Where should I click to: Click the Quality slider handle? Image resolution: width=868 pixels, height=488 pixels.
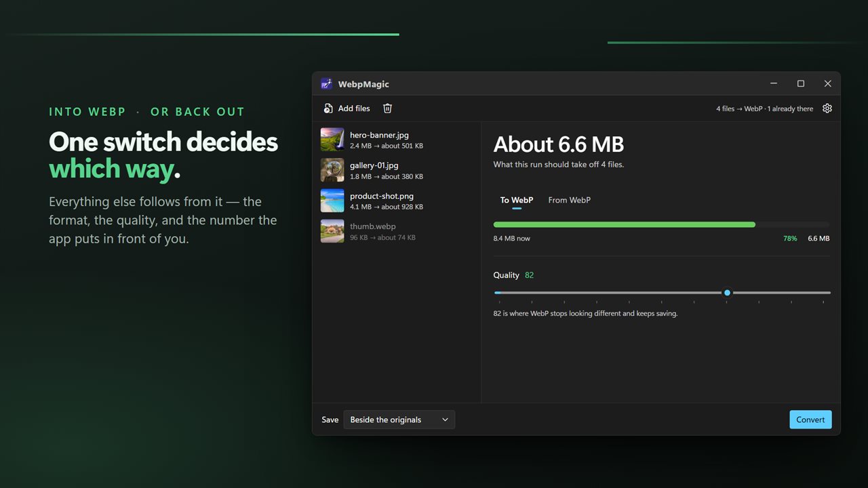(727, 293)
